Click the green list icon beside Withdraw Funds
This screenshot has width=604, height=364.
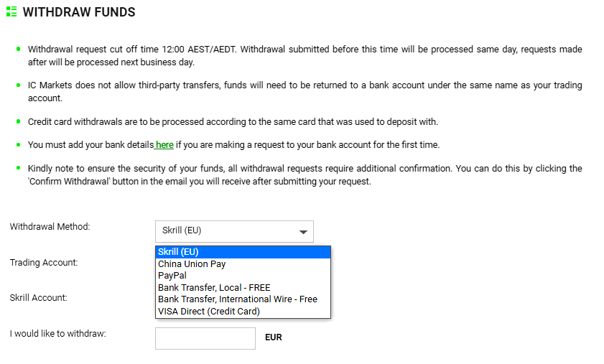pos(11,12)
